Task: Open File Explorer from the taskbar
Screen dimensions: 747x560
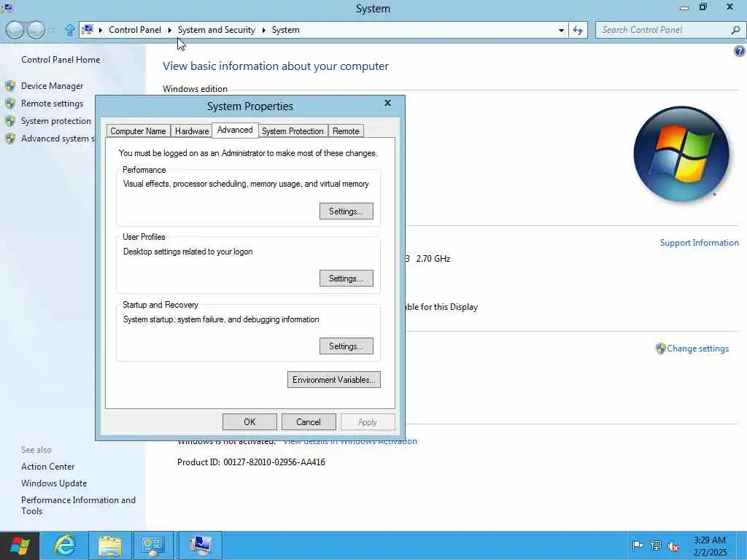Action: pos(110,545)
